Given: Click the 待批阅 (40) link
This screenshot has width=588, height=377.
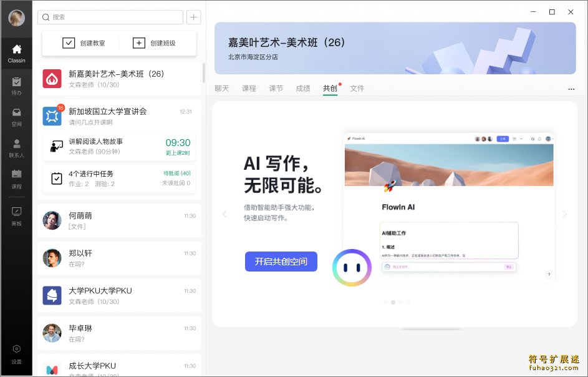Looking at the screenshot, I should coord(177,173).
